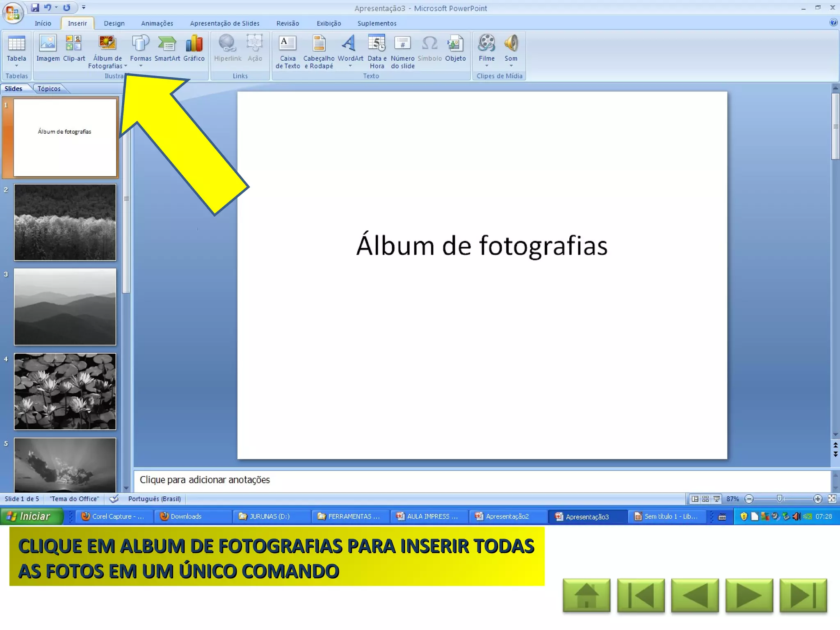This screenshot has width=840, height=630.
Task: Start slide show from status bar
Action: (x=717, y=499)
